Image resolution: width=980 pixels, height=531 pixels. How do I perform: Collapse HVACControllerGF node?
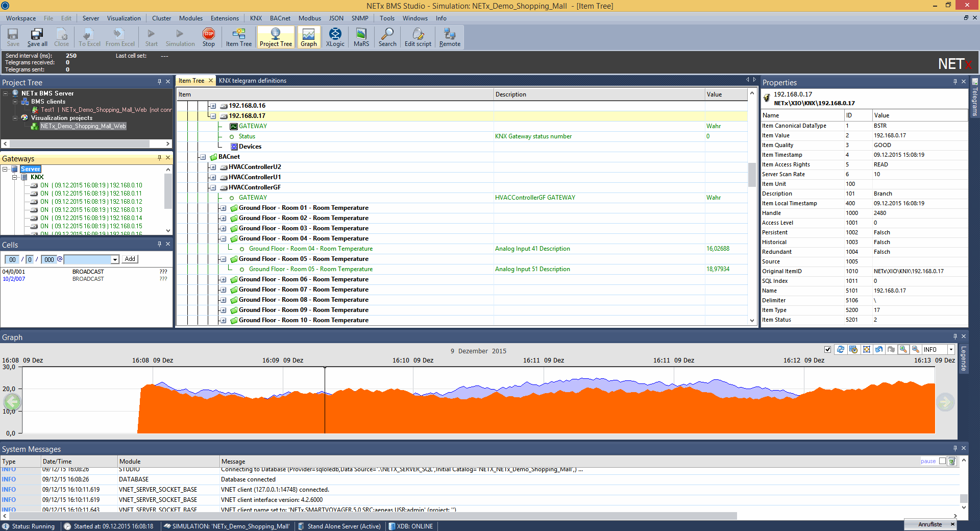pos(213,187)
